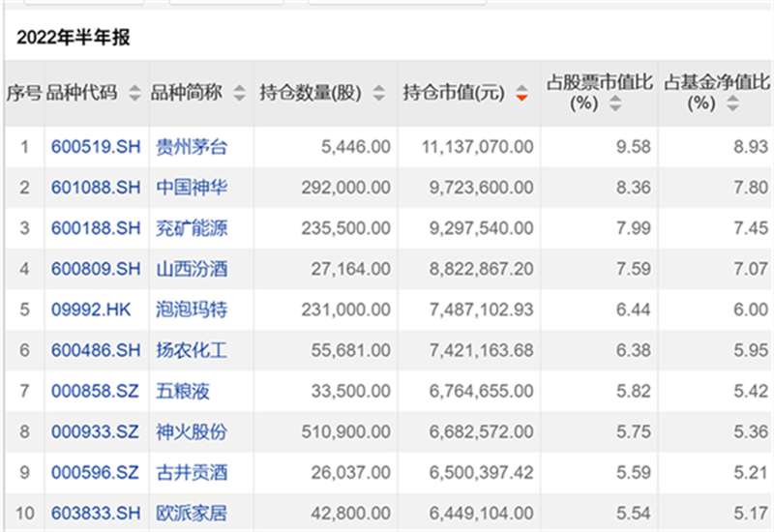Click the 扬农化工 stock name

(x=192, y=350)
